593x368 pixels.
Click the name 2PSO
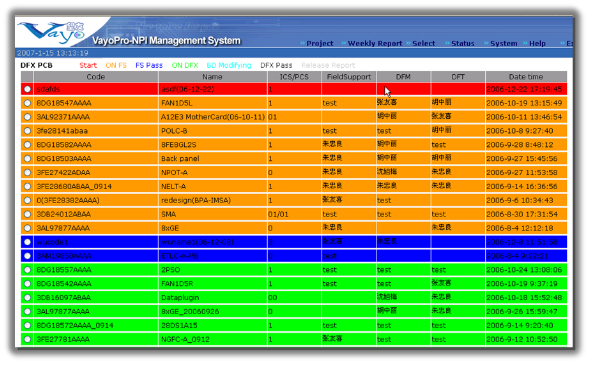pyautogui.click(x=171, y=270)
